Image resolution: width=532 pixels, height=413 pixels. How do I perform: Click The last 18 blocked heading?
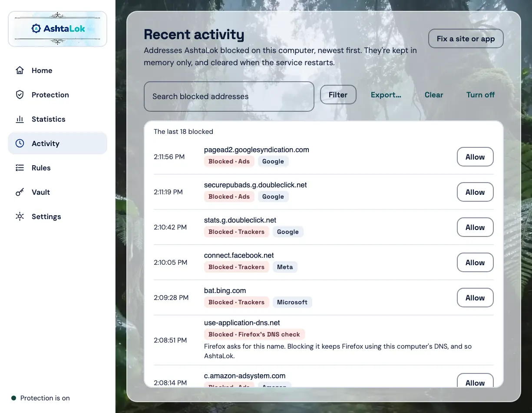pyautogui.click(x=183, y=131)
